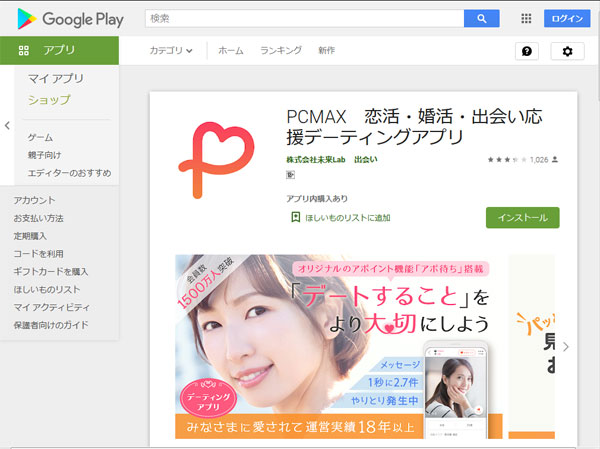Screen dimensions: 600x449
Task: Go to ランキング tab
Action: click(x=281, y=50)
